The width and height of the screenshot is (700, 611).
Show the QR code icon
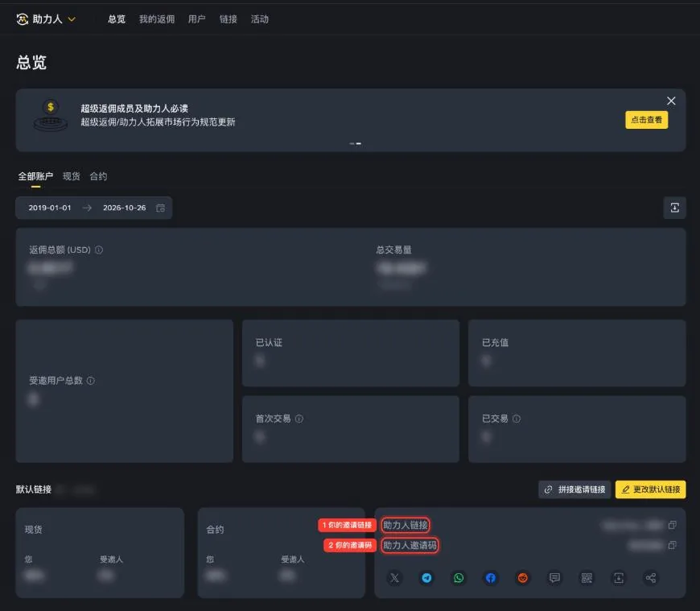pos(587,578)
